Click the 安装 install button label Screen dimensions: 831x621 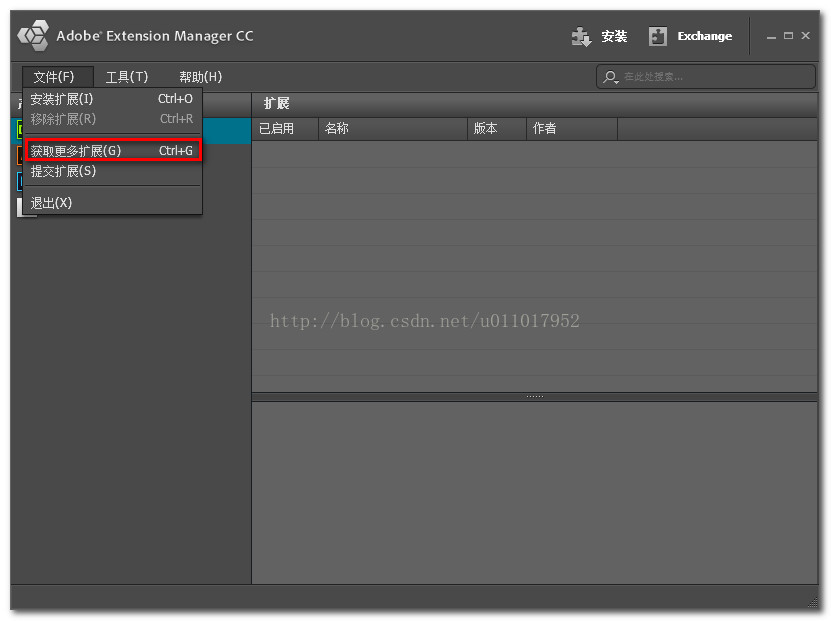click(614, 36)
